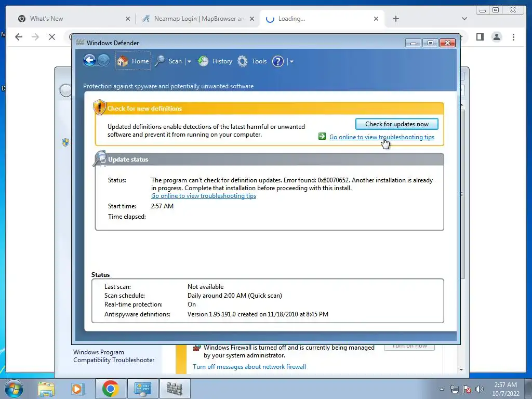Open Chrome's three-dot menu

pos(513,37)
